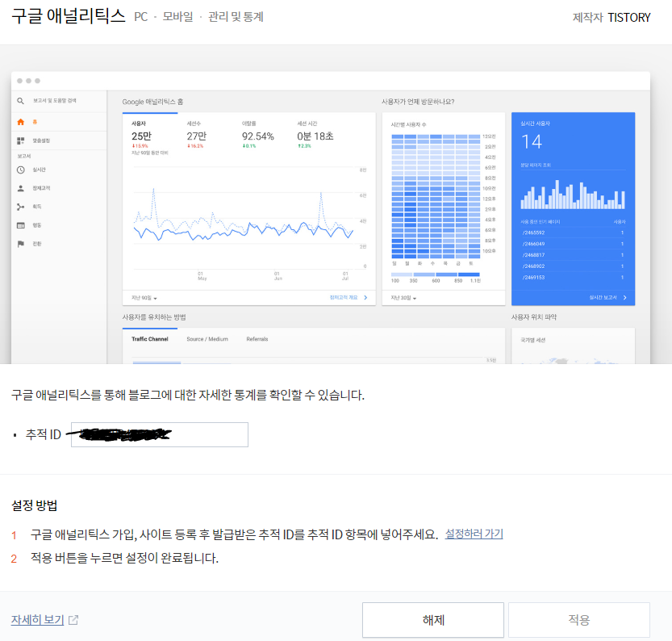Viewport: 672px width, 641px height.
Task: Click the 전환 flag icon in preview
Action: point(21,244)
